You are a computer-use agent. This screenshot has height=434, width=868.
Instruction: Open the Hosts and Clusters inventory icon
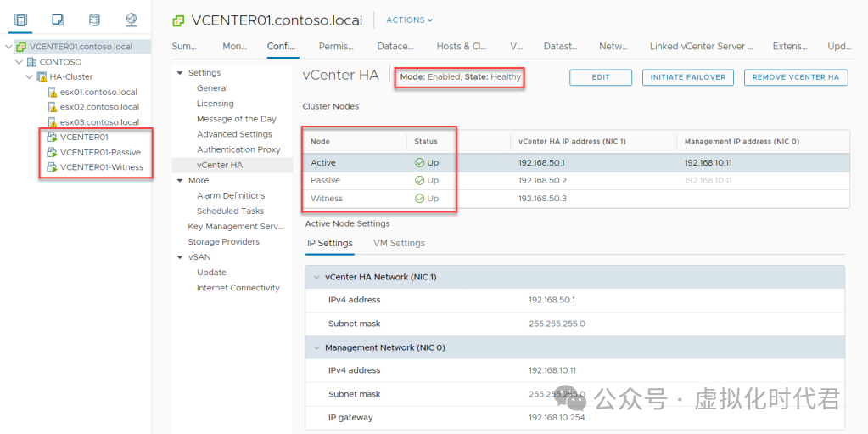point(20,20)
